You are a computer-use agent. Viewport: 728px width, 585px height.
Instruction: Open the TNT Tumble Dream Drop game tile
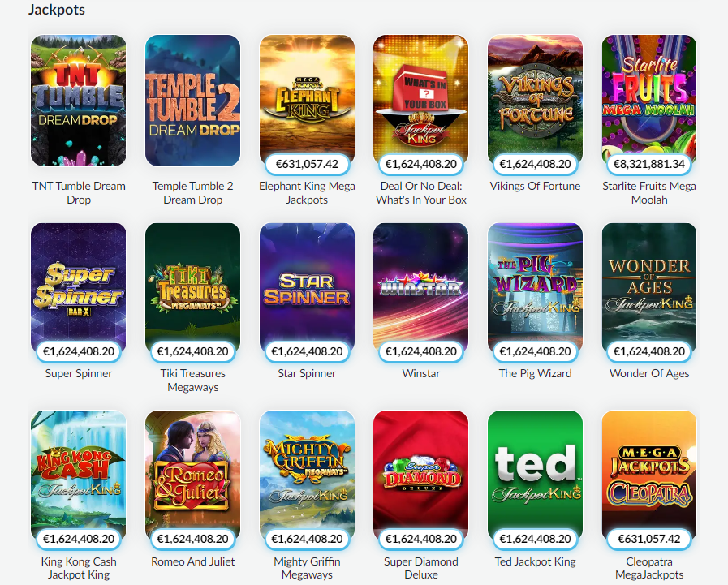point(79,101)
